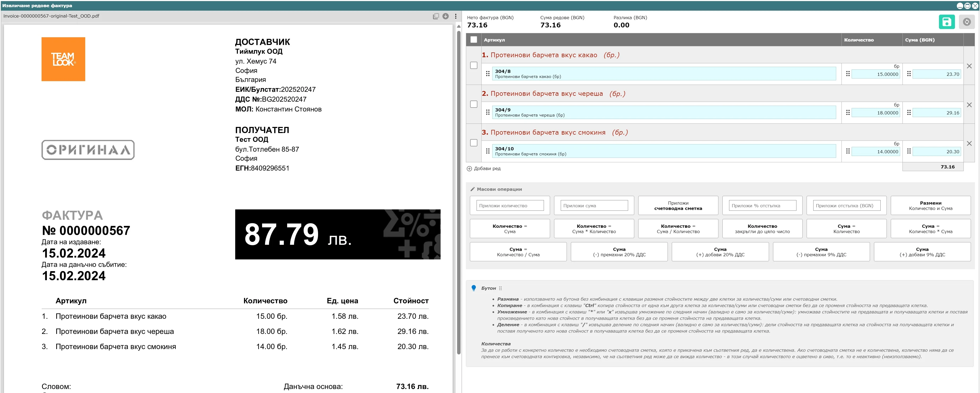
Task: Grab the drag handle beside article 304/9
Action: [488, 113]
